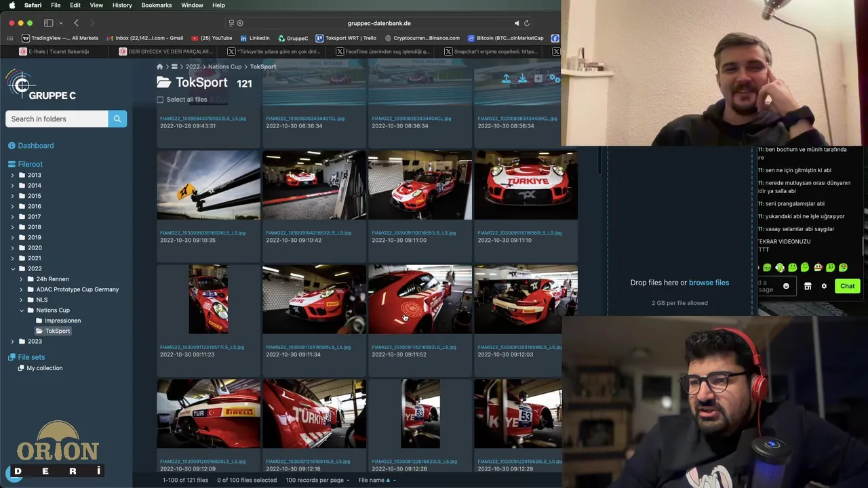Expand the 2023 folder
The height and width of the screenshot is (488, 868).
tap(12, 342)
